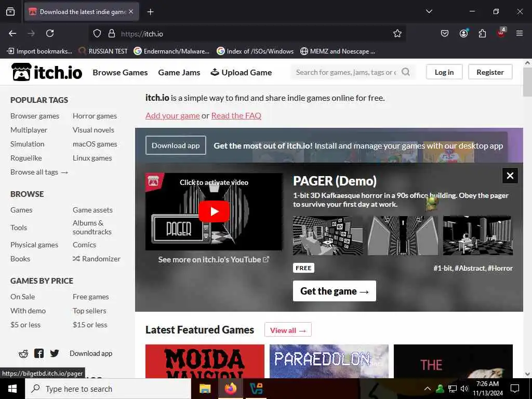Open the Firefox View icon

click(10, 11)
